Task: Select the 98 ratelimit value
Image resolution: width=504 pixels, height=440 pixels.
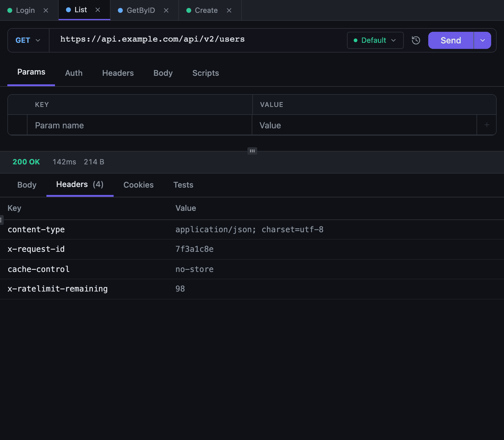Action: pyautogui.click(x=180, y=289)
